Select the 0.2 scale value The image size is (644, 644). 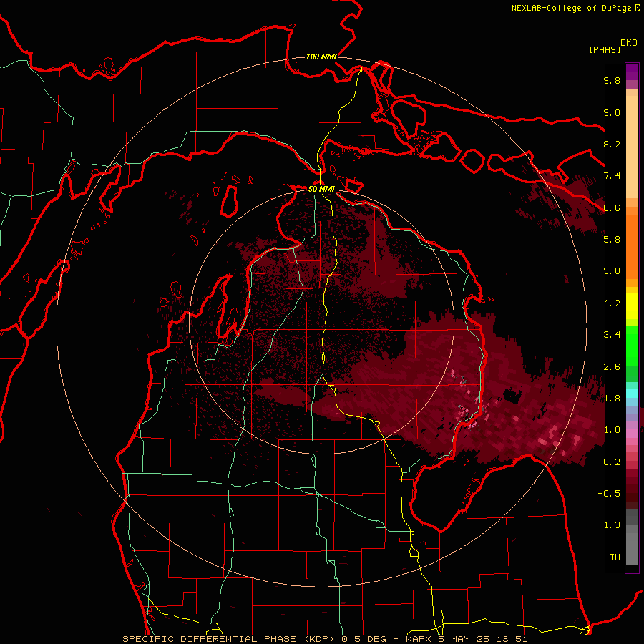[612, 462]
